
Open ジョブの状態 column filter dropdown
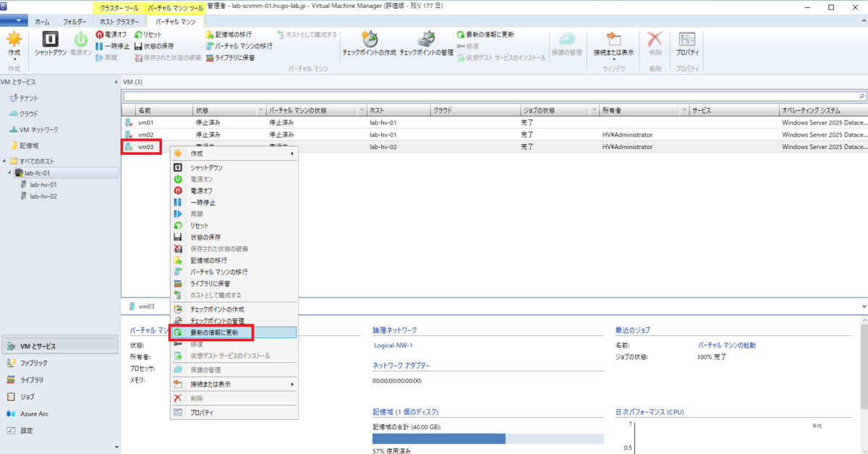(x=595, y=110)
